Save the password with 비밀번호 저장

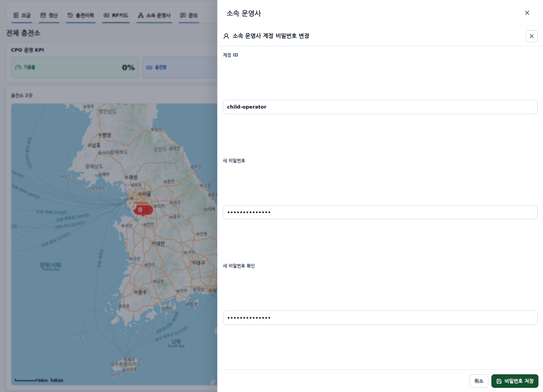click(x=515, y=381)
